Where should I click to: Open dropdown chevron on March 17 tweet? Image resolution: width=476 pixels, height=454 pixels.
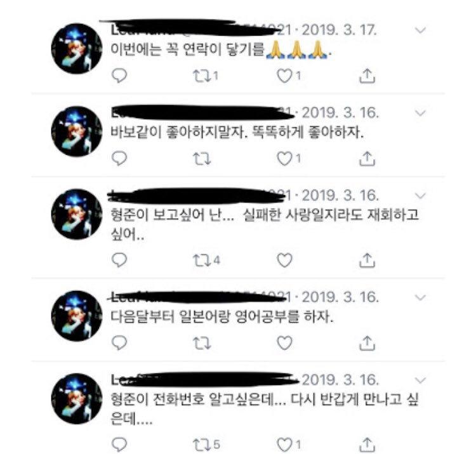click(x=420, y=30)
